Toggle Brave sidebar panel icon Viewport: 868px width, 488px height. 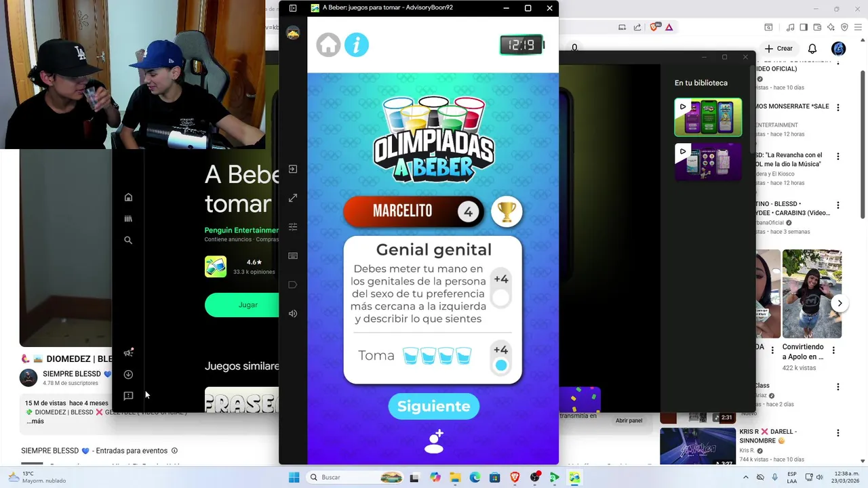coord(804,27)
